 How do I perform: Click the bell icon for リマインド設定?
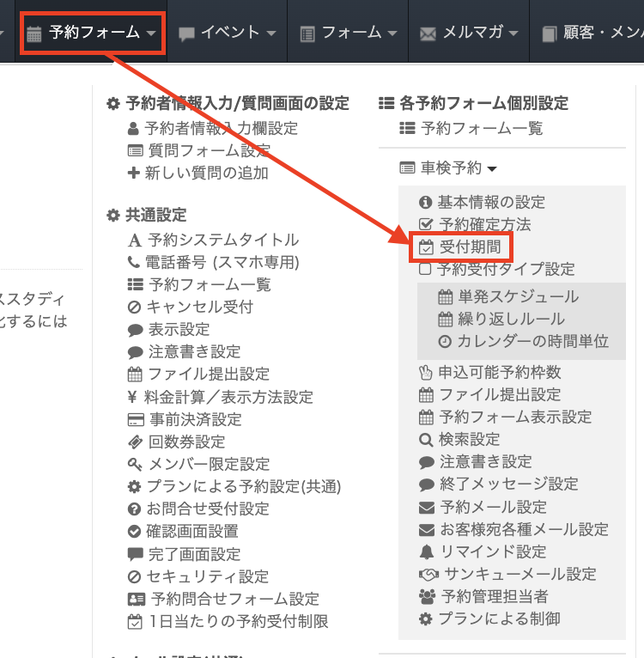coord(427,551)
